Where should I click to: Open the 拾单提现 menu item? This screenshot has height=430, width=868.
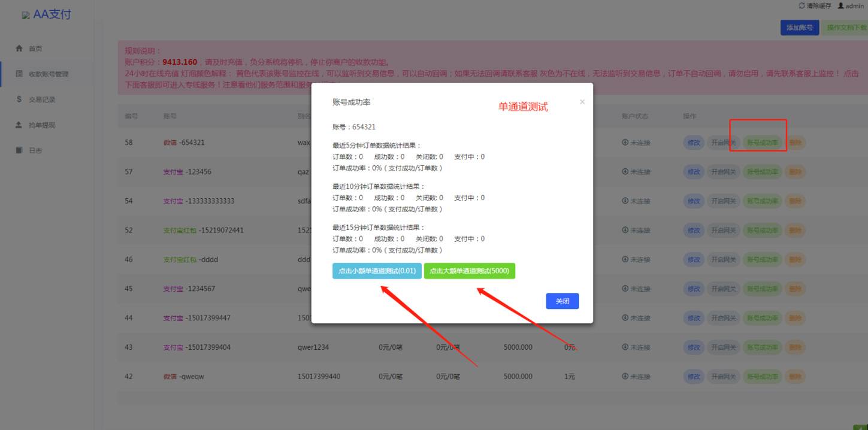click(38, 125)
